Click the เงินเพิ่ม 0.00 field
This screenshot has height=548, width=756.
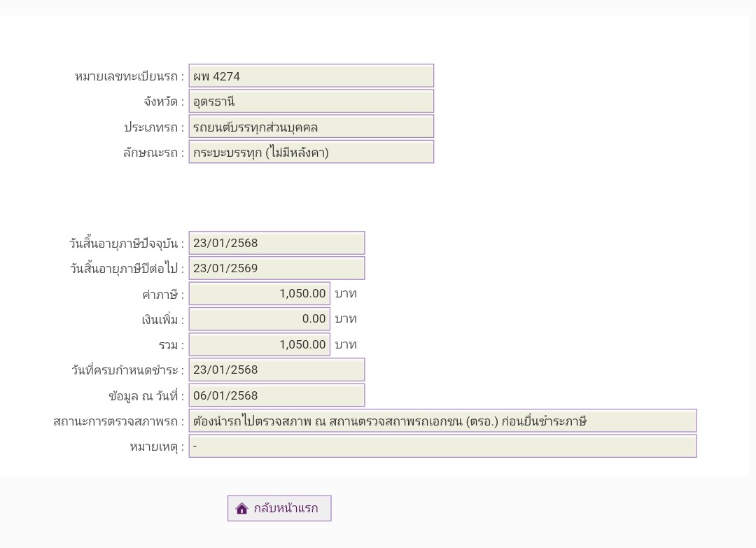coord(260,318)
